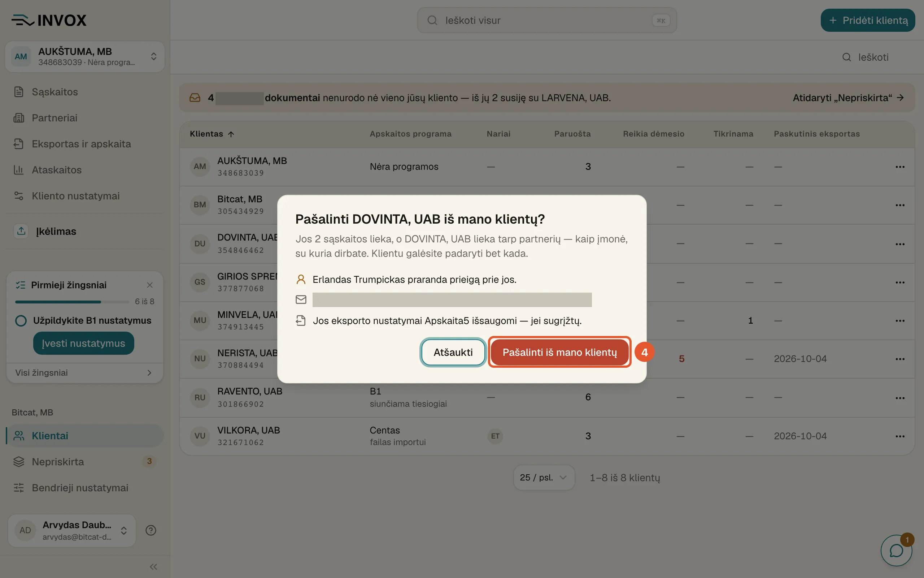This screenshot has width=924, height=578.
Task: Expand the AUKŠTUMA, MB company switcher
Action: [85, 57]
